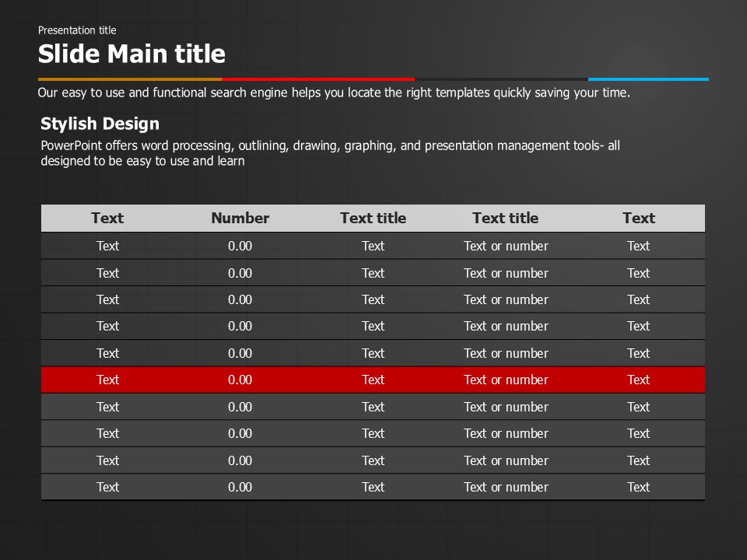Select the "Slide Main title" heading
Screen dimensions: 747x560
click(132, 54)
